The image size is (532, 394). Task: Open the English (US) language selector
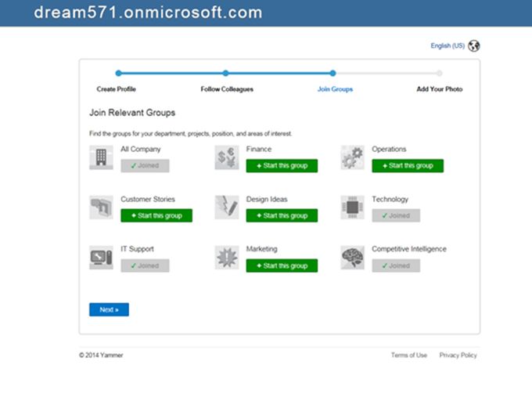448,45
